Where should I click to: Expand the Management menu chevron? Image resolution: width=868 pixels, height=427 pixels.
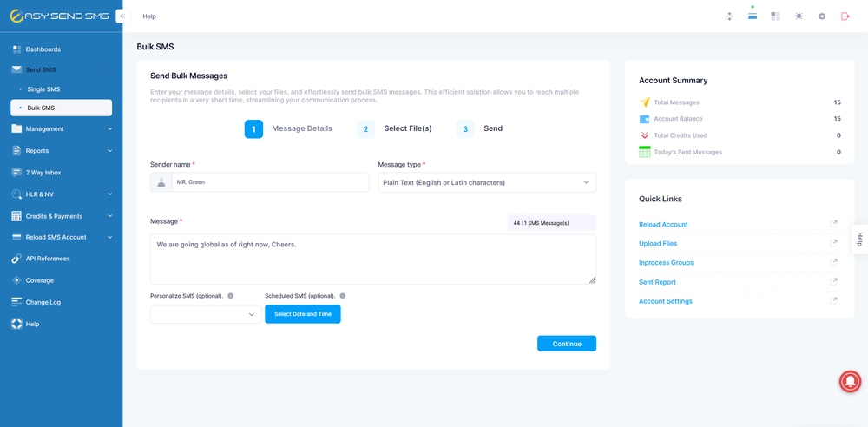coord(109,129)
